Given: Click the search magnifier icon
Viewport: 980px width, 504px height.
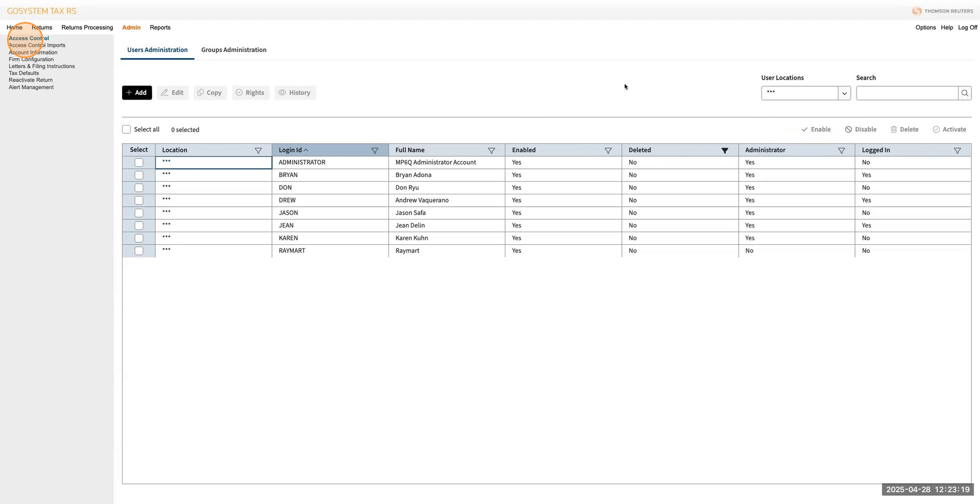Looking at the screenshot, I should click(x=965, y=93).
